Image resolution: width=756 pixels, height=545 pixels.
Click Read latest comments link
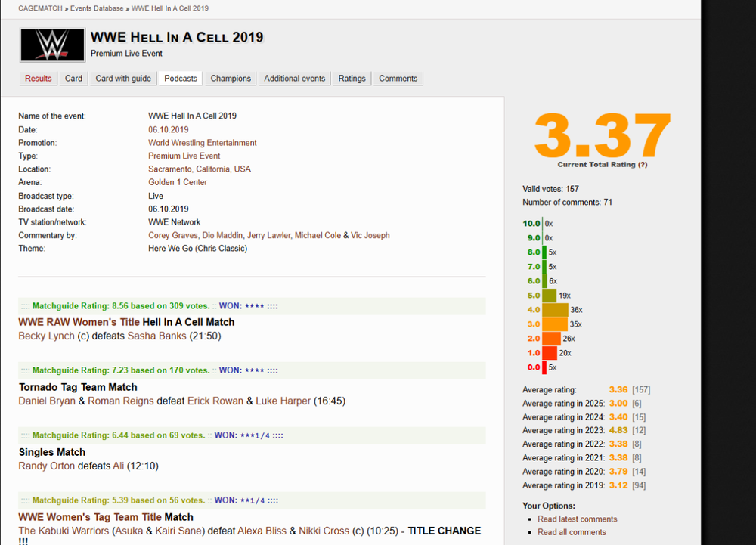tap(577, 519)
